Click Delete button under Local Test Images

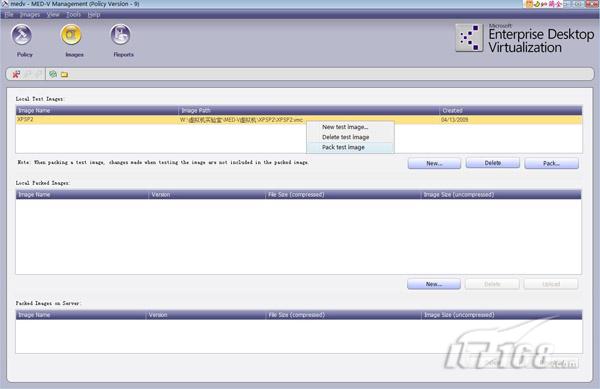click(492, 163)
